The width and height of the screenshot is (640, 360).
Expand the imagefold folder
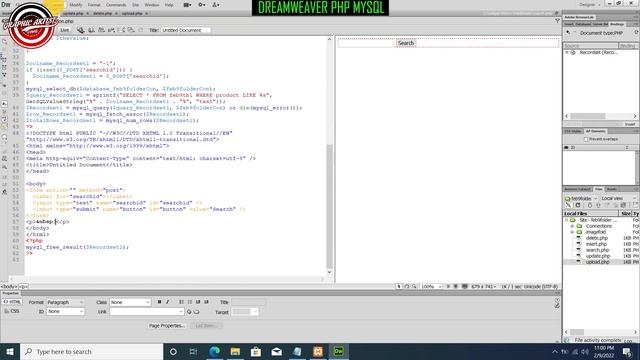point(572,232)
